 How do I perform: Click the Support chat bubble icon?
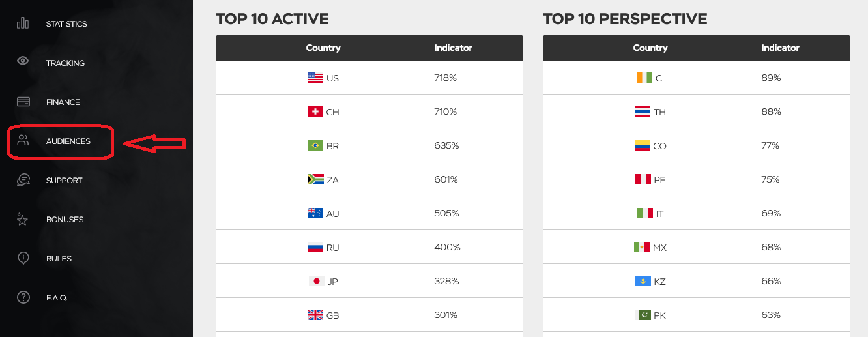[23, 180]
